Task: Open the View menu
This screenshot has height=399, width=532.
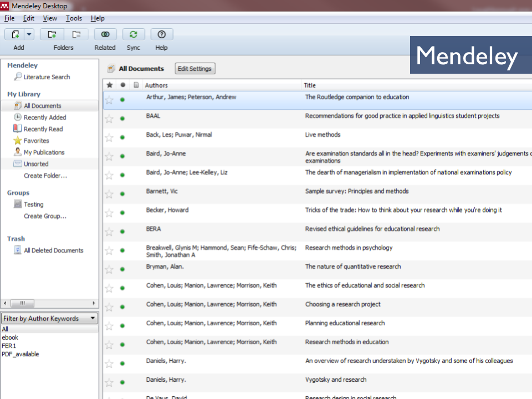Action: pyautogui.click(x=50, y=18)
